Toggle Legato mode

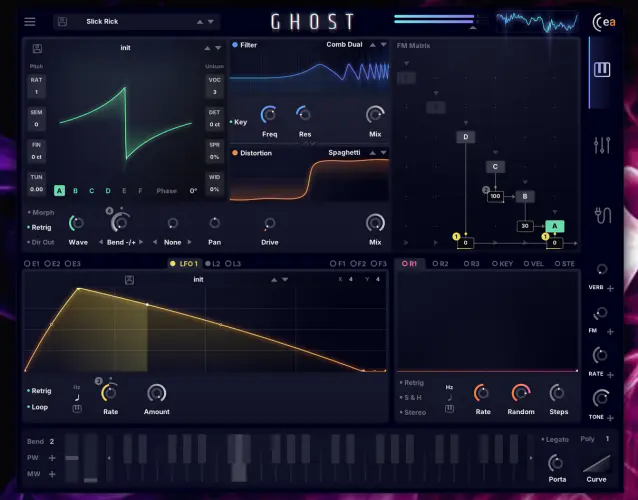[555, 439]
